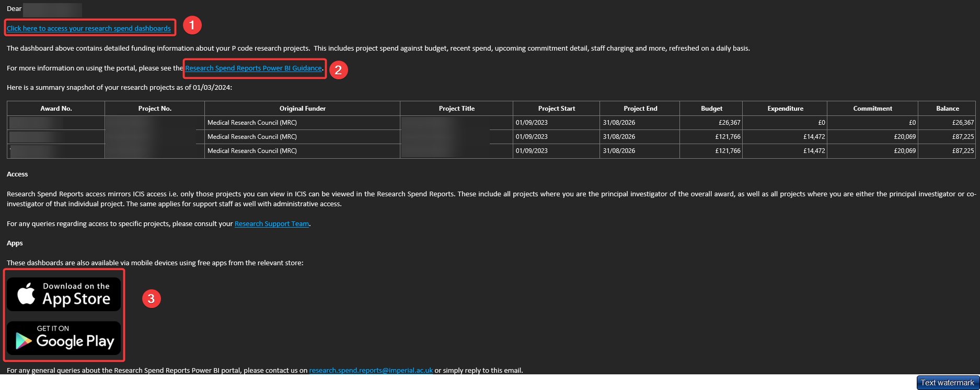Follow the Research Support Team link
The height and width of the screenshot is (390, 980).
(x=272, y=224)
